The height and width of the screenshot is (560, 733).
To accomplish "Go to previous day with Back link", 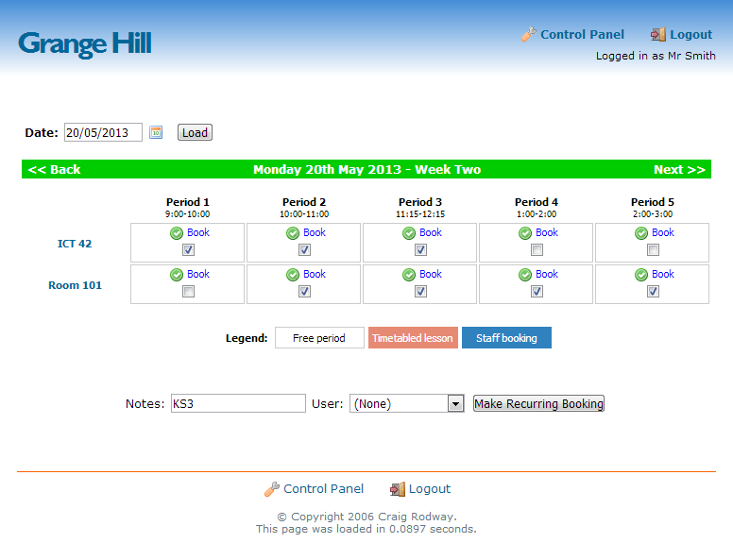I will [54, 170].
